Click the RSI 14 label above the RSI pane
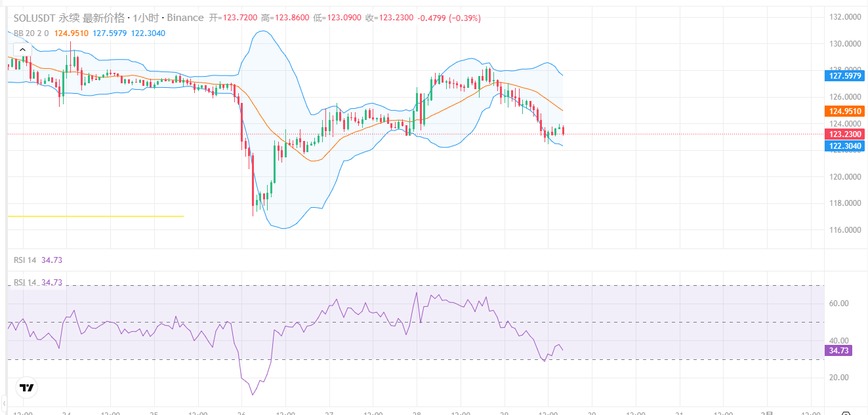Viewport: 868px width, 415px height. pyautogui.click(x=26, y=260)
